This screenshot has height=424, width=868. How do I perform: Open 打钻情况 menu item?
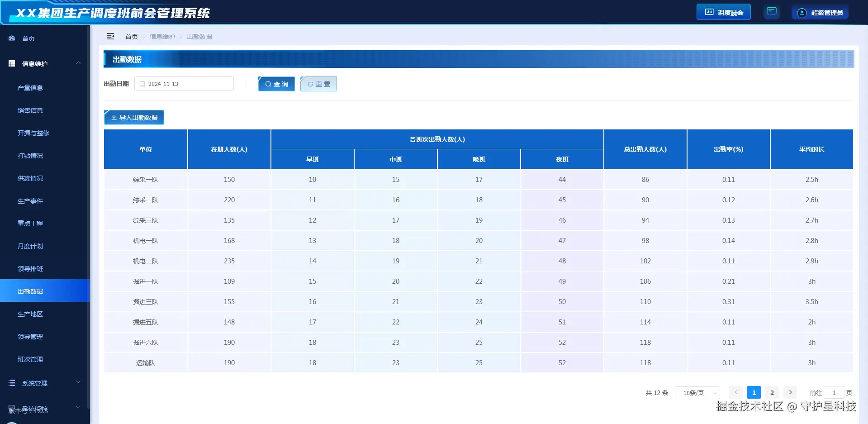coord(30,156)
